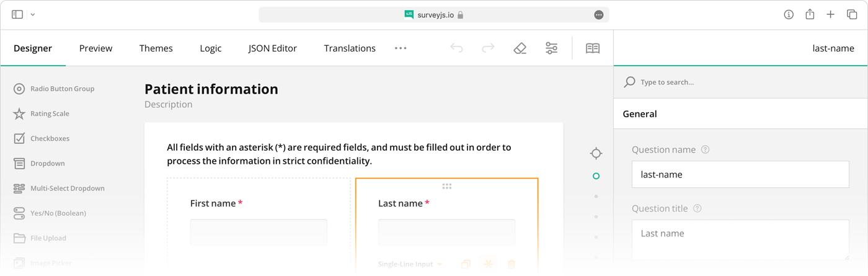Click the Patient information survey title

point(211,89)
